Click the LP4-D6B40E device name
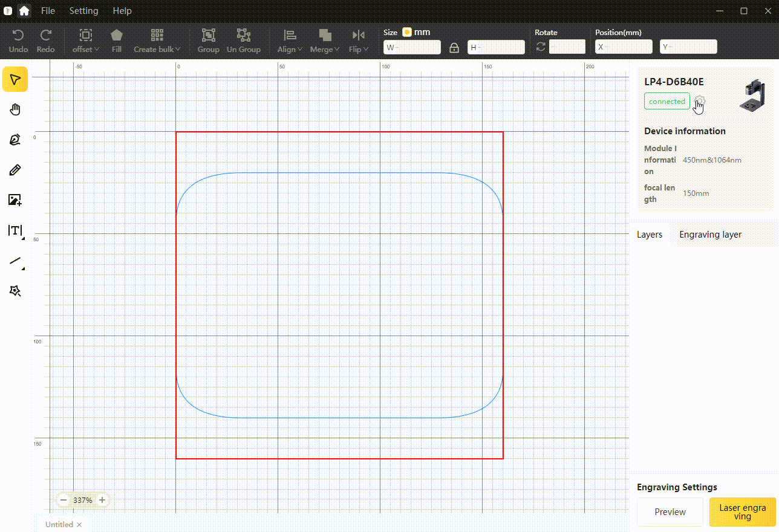Image resolution: width=779 pixels, height=532 pixels. click(674, 82)
